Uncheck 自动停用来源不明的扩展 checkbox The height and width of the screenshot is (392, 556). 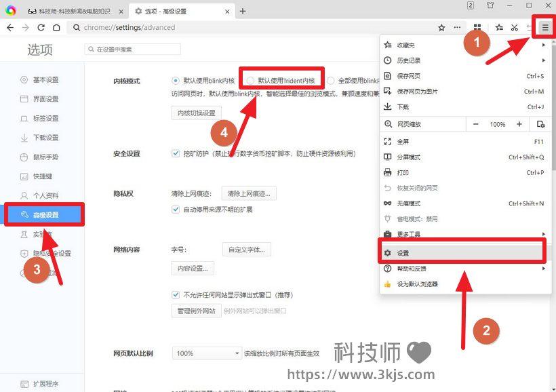click(176, 210)
